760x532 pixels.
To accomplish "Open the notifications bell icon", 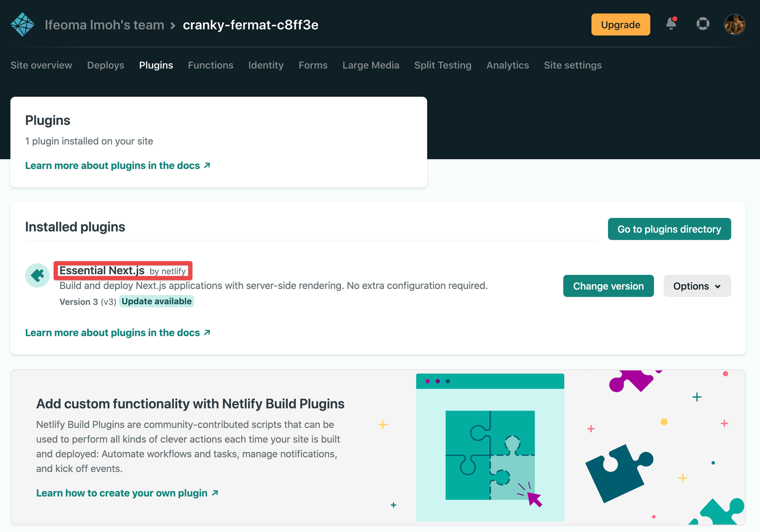I will pos(671,23).
